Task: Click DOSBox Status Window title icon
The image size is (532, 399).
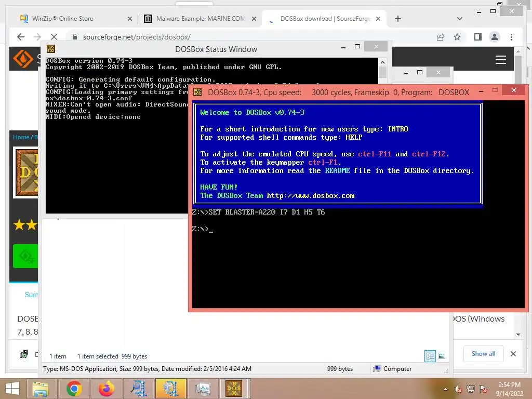Action: click(51, 49)
